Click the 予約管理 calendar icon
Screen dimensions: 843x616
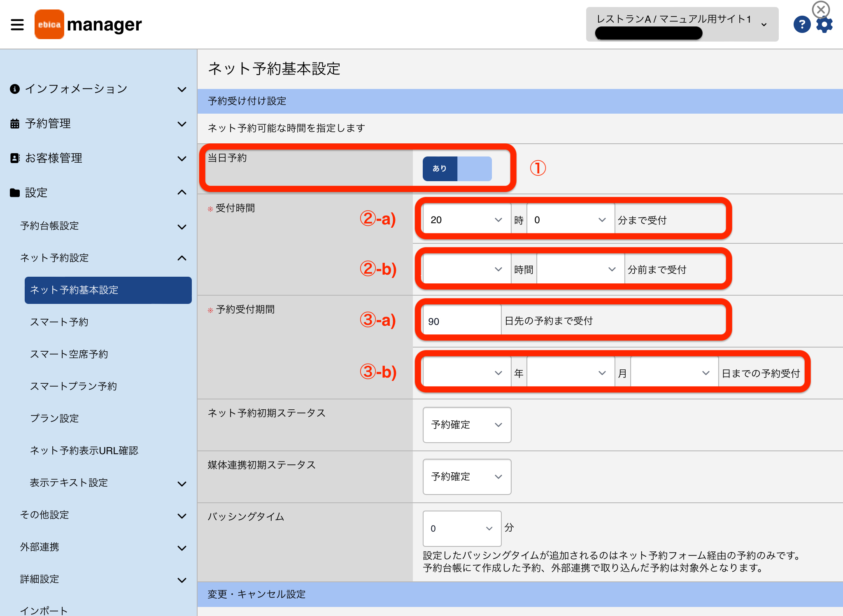[15, 124]
